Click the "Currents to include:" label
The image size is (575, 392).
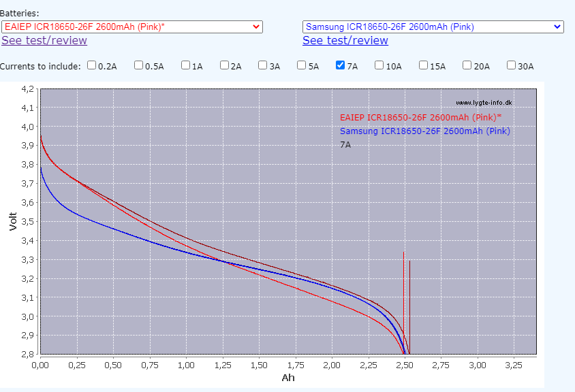tap(40, 66)
